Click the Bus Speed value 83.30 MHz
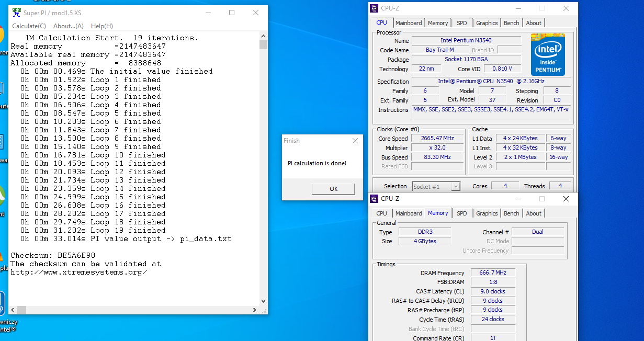This screenshot has width=644, height=341. (x=437, y=157)
